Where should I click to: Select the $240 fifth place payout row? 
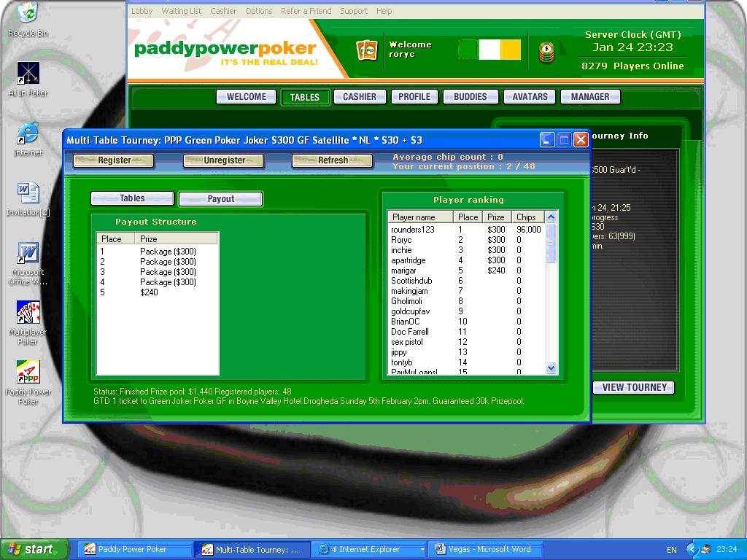(x=158, y=292)
